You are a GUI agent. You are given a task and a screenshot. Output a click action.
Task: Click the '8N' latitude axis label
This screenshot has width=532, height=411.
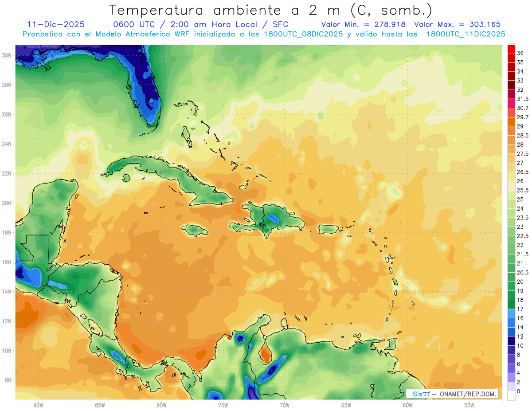[x=9, y=380]
